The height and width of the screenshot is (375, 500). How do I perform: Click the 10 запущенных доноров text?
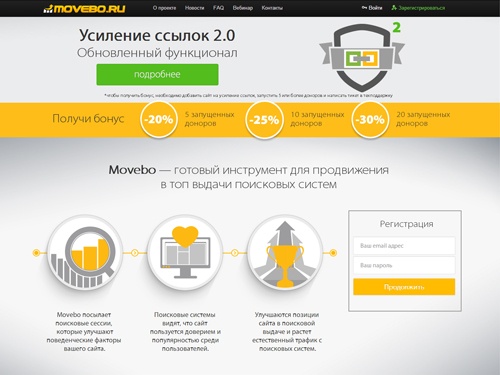coord(317,119)
